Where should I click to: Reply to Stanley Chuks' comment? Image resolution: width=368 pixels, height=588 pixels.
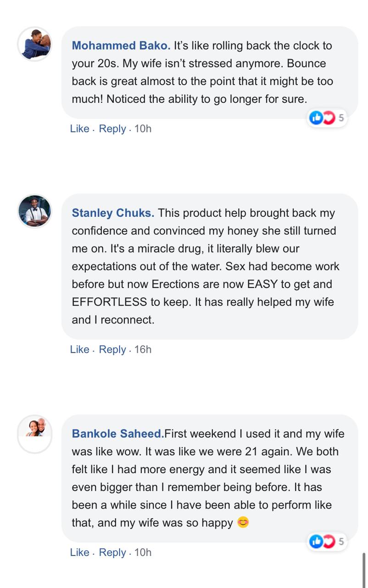(112, 350)
